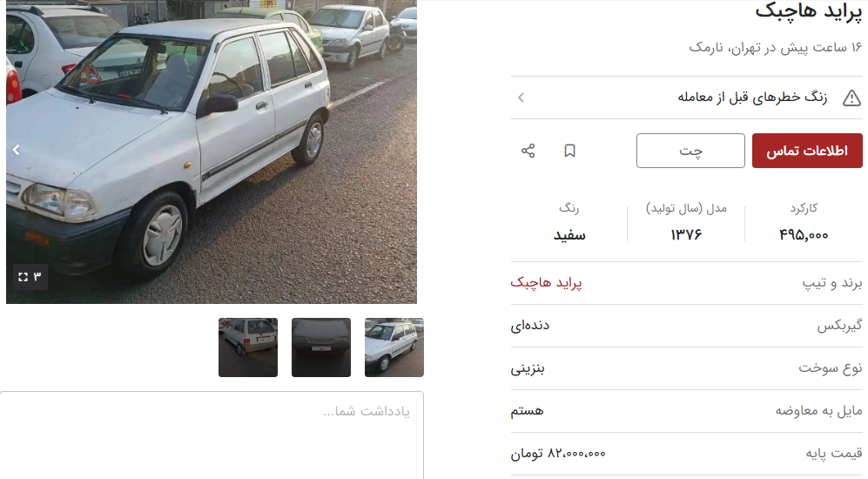Click the چت button
Image resolution: width=868 pixels, height=479 pixels.
[690, 151]
